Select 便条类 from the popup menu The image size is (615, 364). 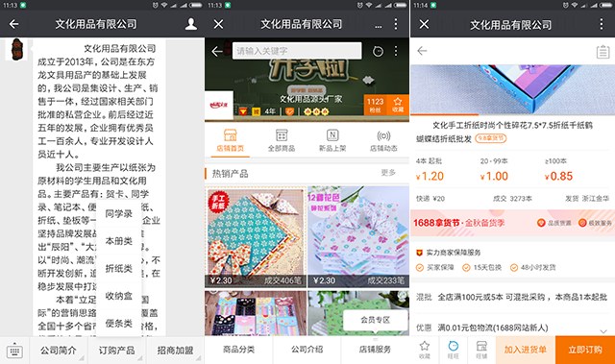click(x=119, y=324)
